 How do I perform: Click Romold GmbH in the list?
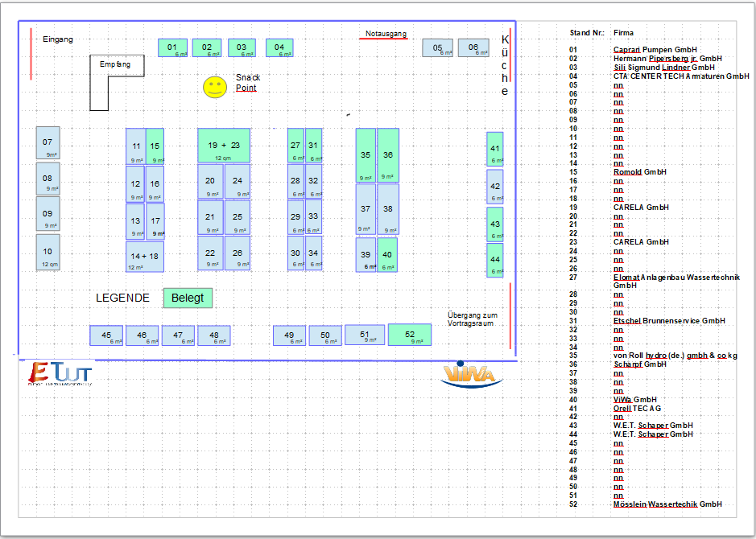[640, 172]
